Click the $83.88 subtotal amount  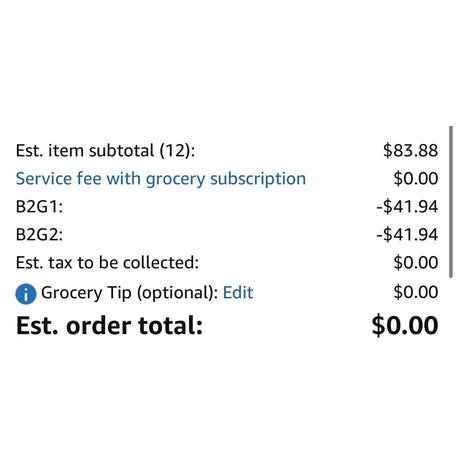410,150
